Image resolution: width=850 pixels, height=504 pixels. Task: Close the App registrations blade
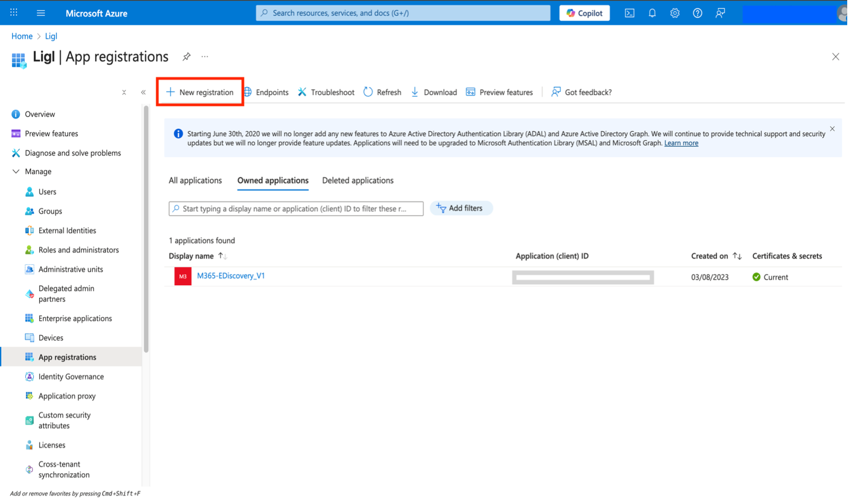[835, 57]
